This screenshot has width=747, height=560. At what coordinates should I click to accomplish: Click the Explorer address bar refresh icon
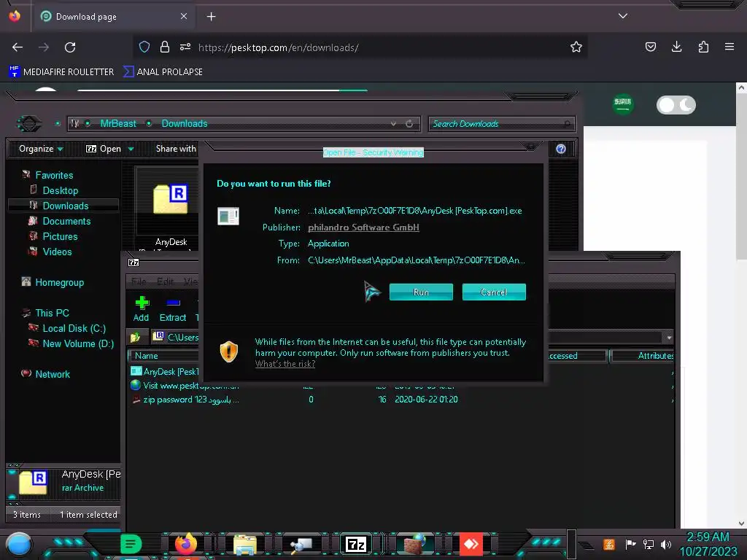click(409, 123)
